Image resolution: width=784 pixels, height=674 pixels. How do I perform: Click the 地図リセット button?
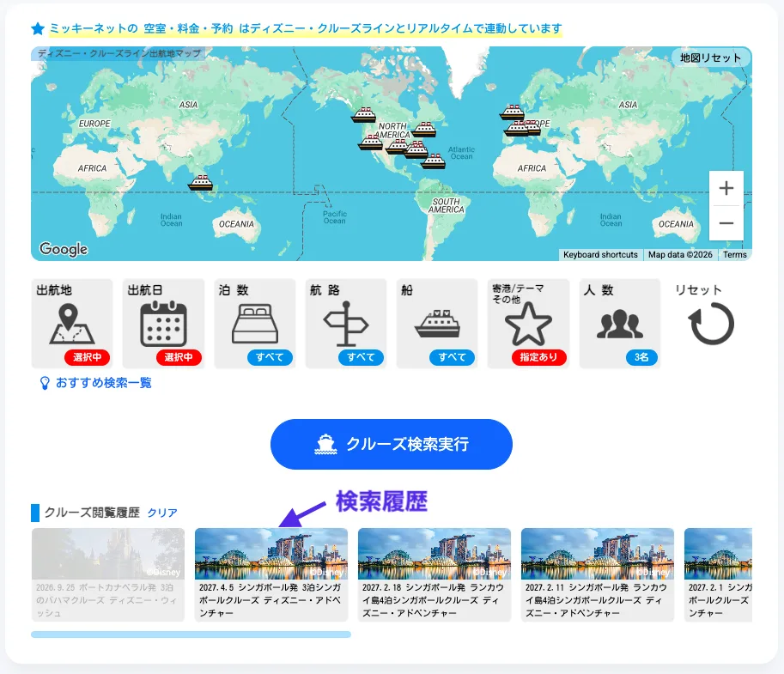(710, 58)
